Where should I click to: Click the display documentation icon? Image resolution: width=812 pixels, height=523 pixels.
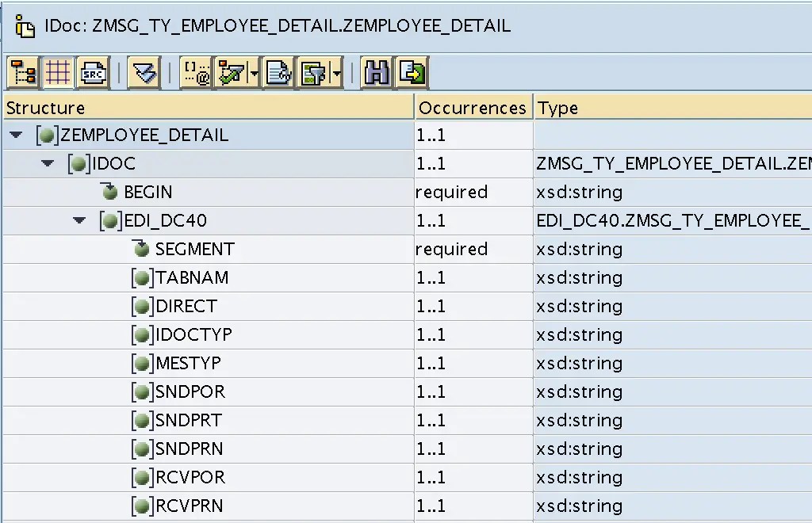coord(279,72)
